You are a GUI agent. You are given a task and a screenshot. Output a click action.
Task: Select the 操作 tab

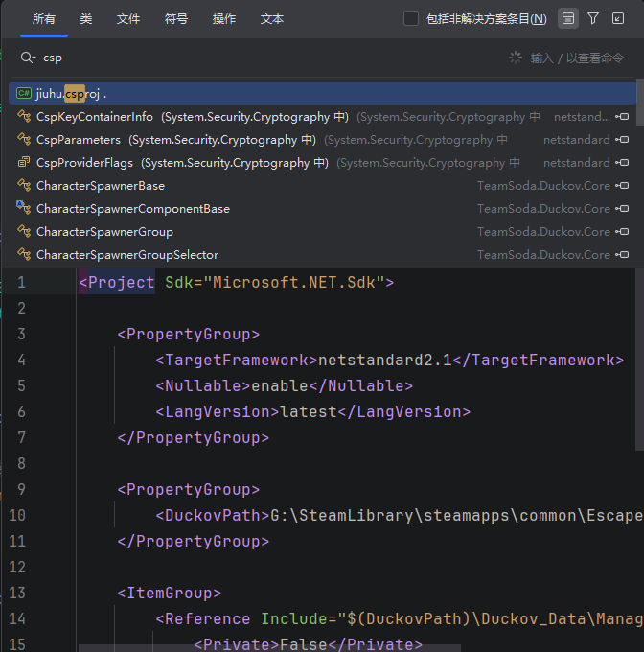pos(224,19)
